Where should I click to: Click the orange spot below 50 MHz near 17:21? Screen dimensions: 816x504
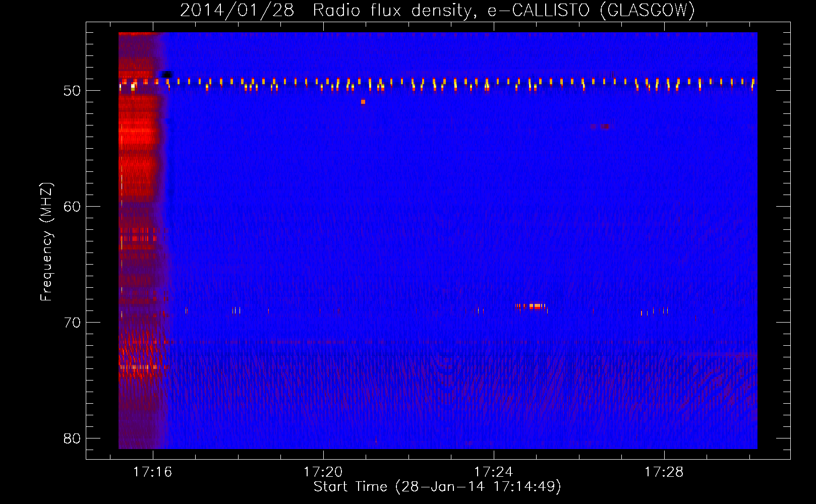point(363,102)
